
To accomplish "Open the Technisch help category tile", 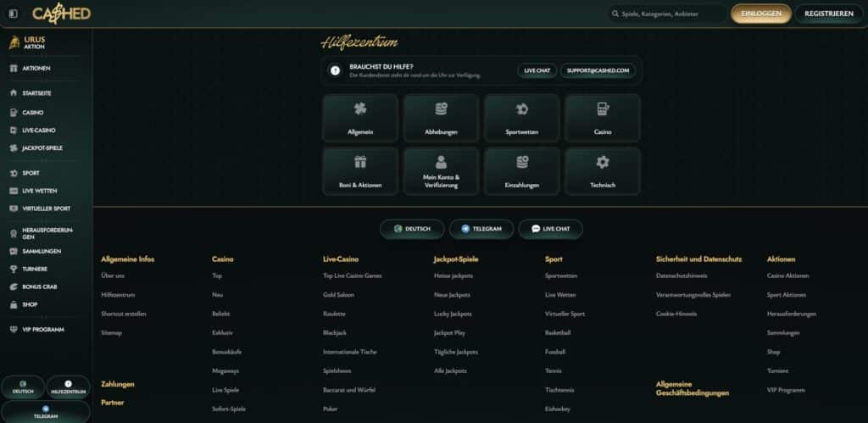I will pyautogui.click(x=603, y=171).
